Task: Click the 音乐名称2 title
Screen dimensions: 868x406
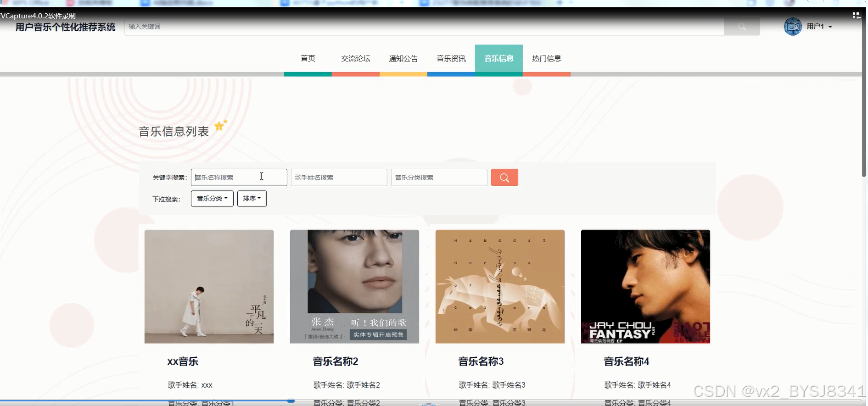Action: 336,362
